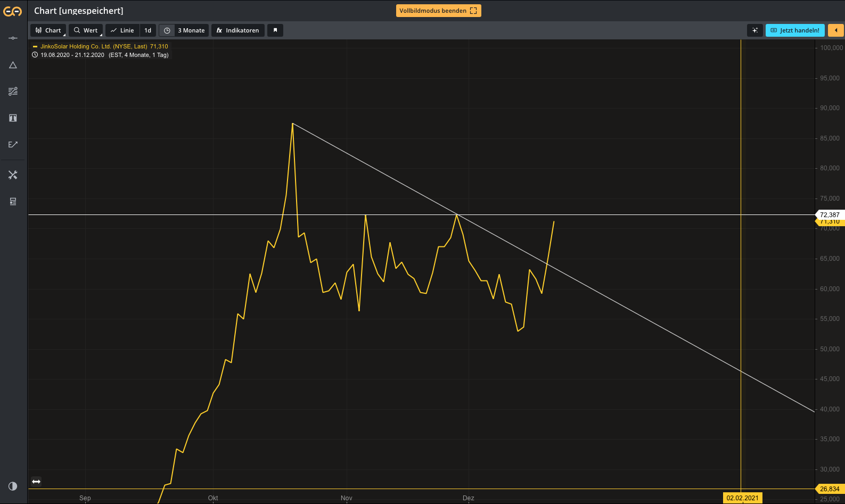Click the 26,834 price marker label

point(830,489)
